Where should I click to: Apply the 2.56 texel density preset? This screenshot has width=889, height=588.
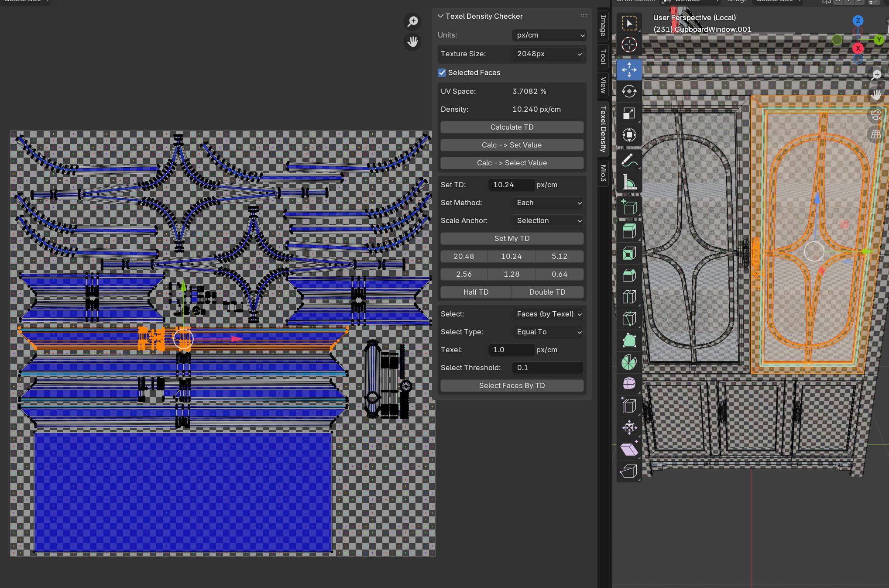(464, 274)
